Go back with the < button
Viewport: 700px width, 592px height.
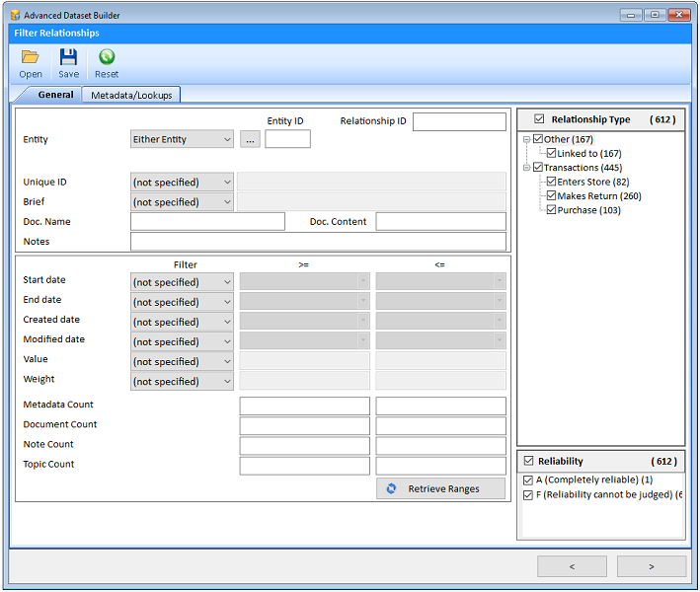(x=572, y=566)
